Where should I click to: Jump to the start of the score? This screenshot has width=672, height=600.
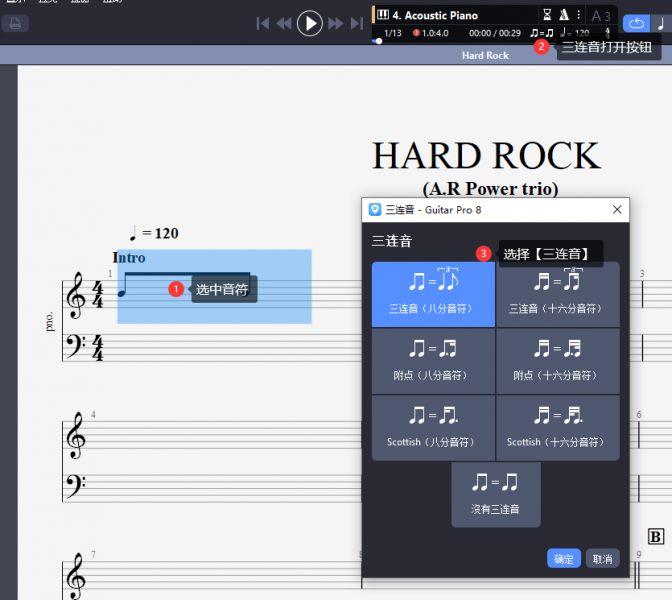click(263, 23)
